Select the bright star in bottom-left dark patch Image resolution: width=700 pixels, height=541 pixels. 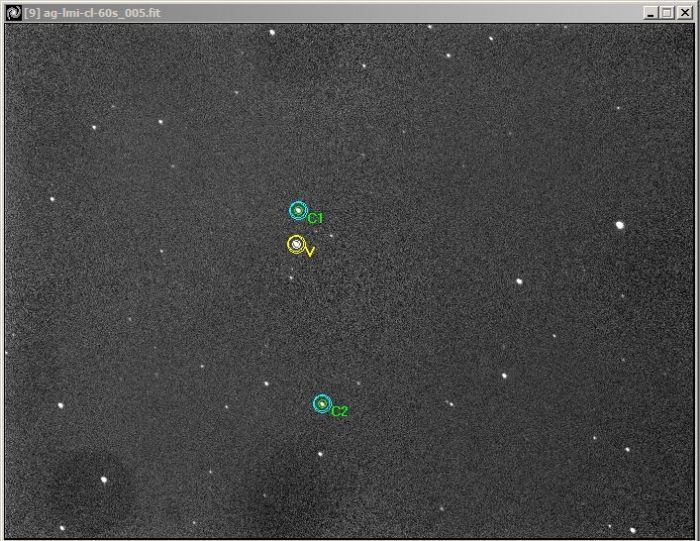[104, 480]
